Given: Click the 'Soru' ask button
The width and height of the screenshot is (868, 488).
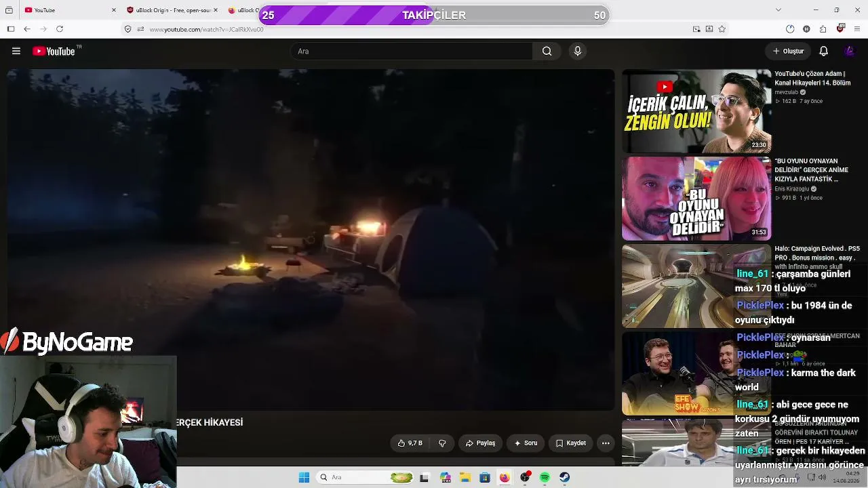Looking at the screenshot, I should 526,443.
